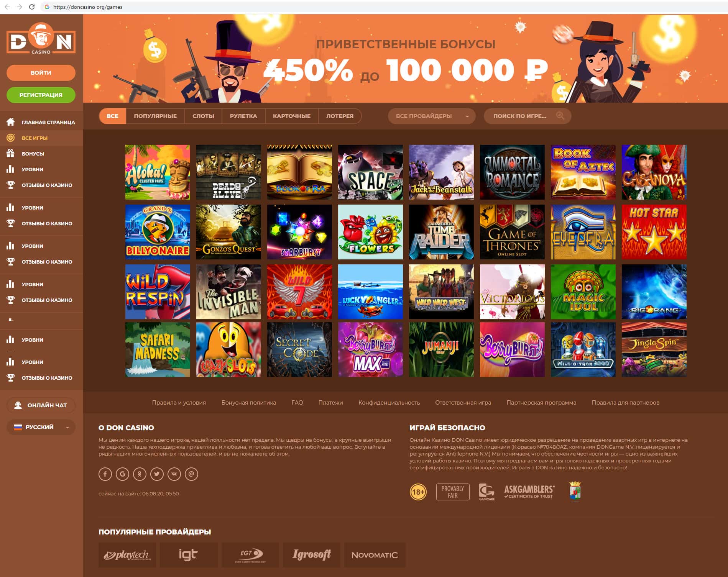Image resolution: width=728 pixels, height=577 pixels.
Task: Click the magnifier icon in game search
Action: point(560,116)
